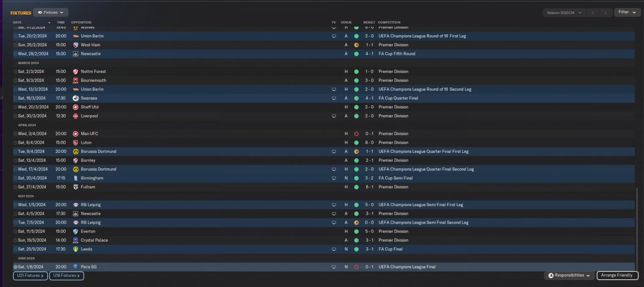Click the Burnley club badge
The width and height of the screenshot is (644, 287).
coord(75,160)
